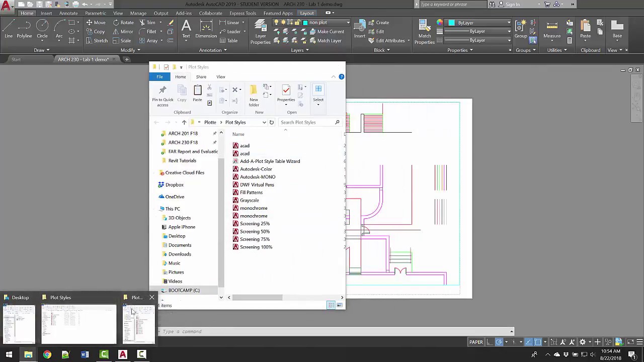Select the Circle tool

(x=42, y=29)
